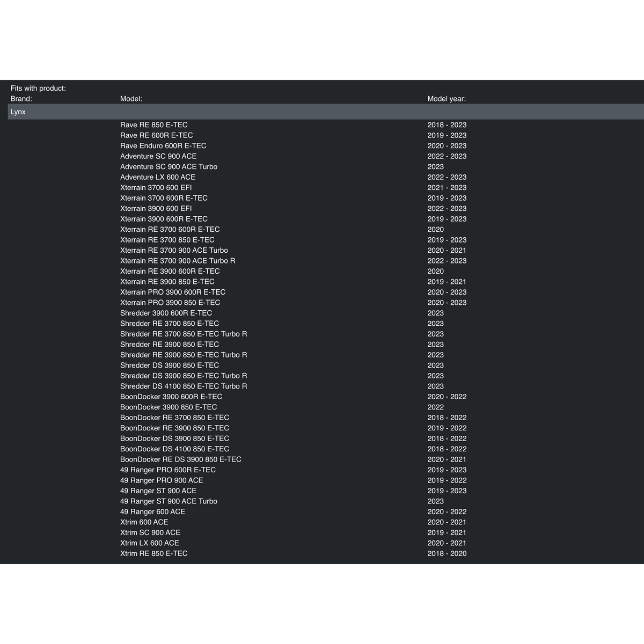Select model Xterrain RE 3700 900 ACE Turbo R
This screenshot has width=644, height=644.
178,261
